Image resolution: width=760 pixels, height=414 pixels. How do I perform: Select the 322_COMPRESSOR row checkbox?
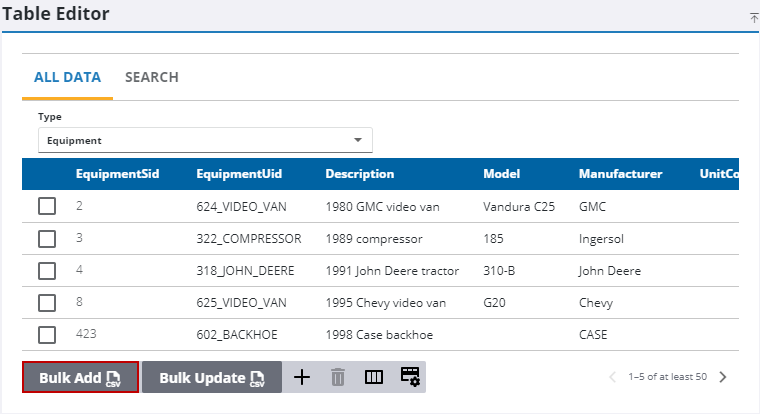coord(47,238)
